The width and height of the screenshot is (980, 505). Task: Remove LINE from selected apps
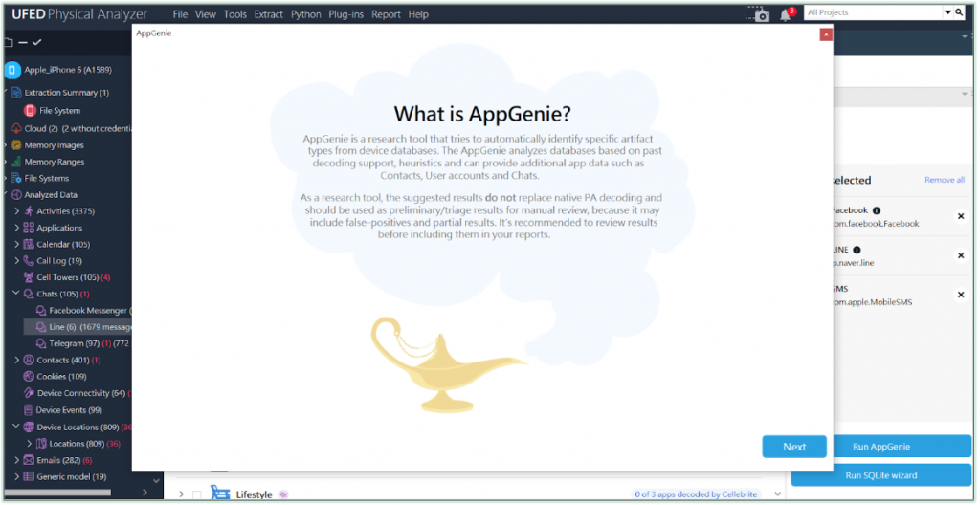click(x=961, y=255)
